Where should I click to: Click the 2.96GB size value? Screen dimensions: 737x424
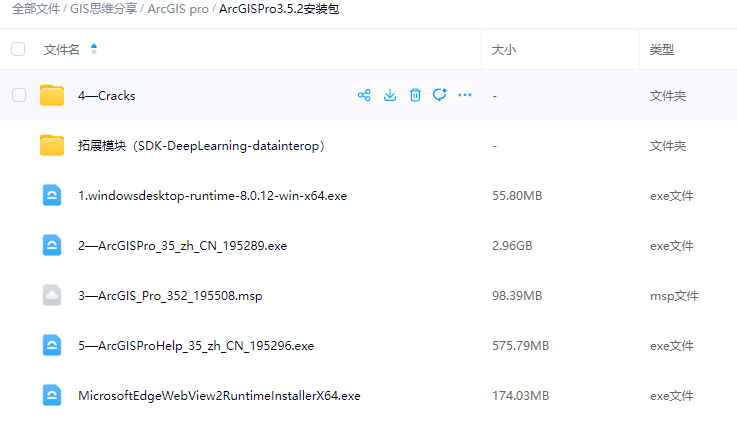click(512, 246)
